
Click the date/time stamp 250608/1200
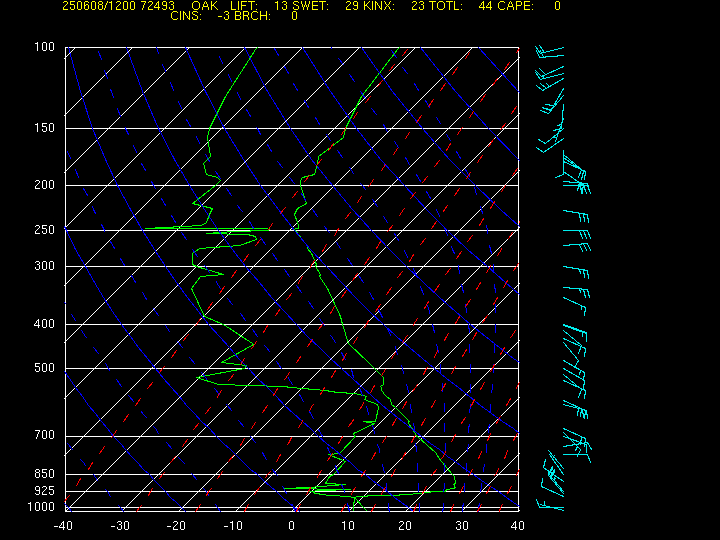pyautogui.click(x=100, y=6)
